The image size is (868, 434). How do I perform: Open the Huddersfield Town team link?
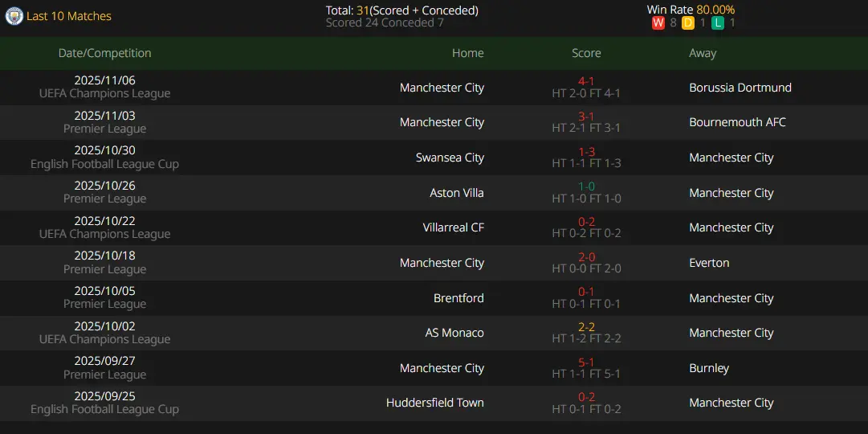(434, 403)
